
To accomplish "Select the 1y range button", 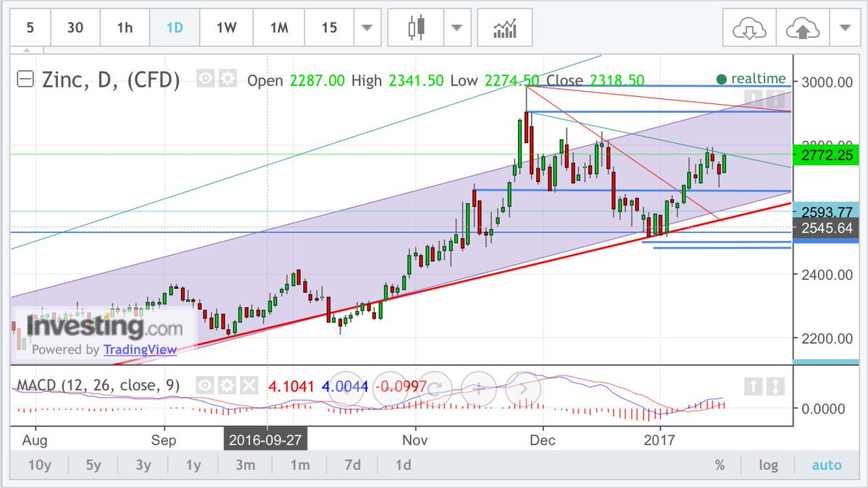I will point(192,465).
